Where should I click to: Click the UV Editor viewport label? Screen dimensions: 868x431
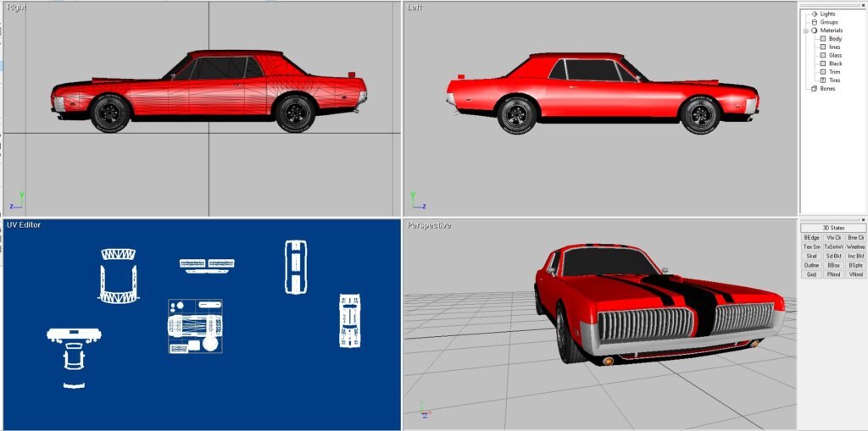point(24,224)
